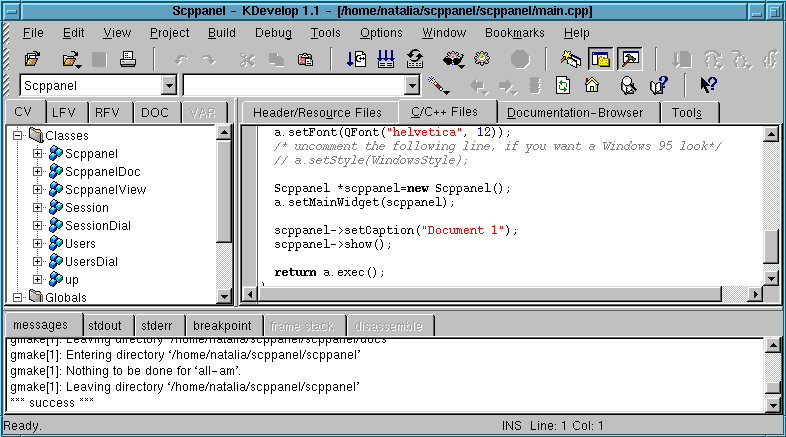Click the Class Wizard wand icon
Viewport: 786px width, 437px height.
click(438, 86)
